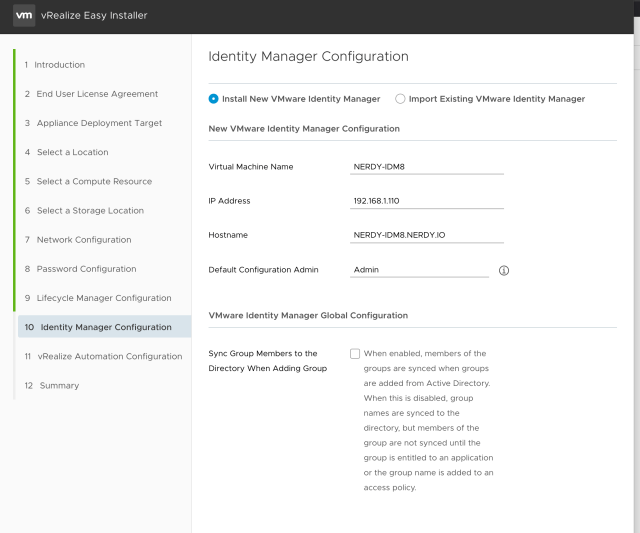Click the Virtual Machine Name field
640x533 pixels.
(x=426, y=166)
